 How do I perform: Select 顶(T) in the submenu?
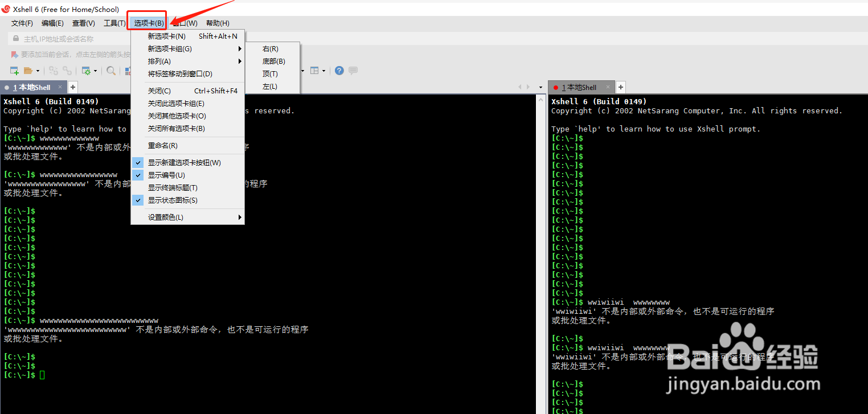click(272, 74)
